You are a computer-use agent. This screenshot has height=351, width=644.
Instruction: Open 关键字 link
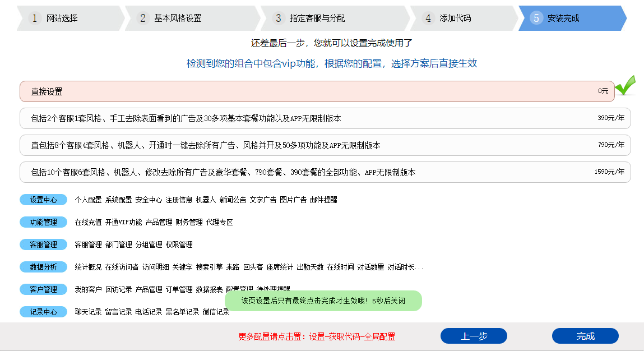(x=182, y=267)
